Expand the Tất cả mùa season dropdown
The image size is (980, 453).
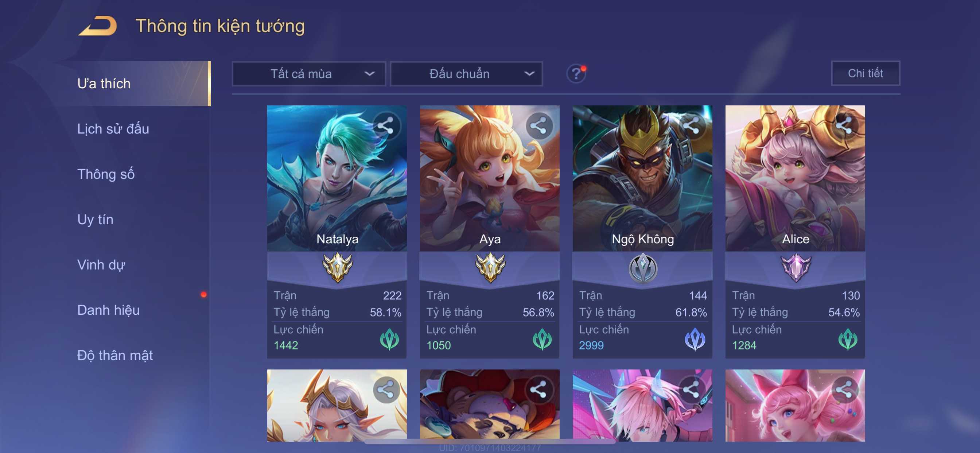pyautogui.click(x=309, y=73)
